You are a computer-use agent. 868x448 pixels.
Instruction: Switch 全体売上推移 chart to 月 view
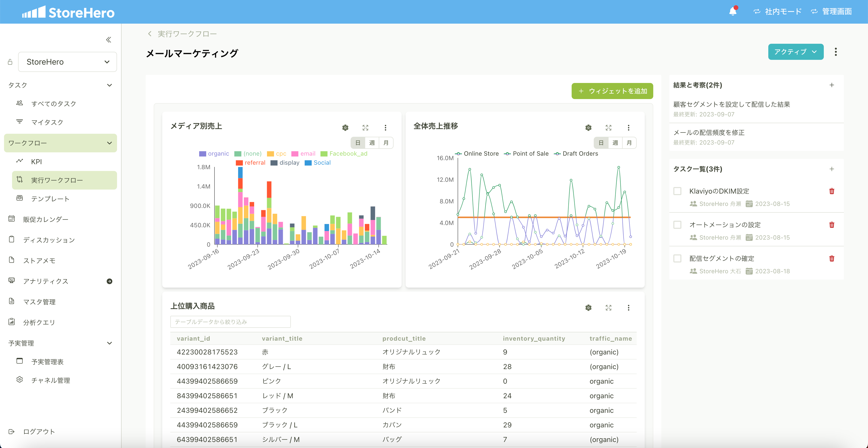(x=629, y=143)
